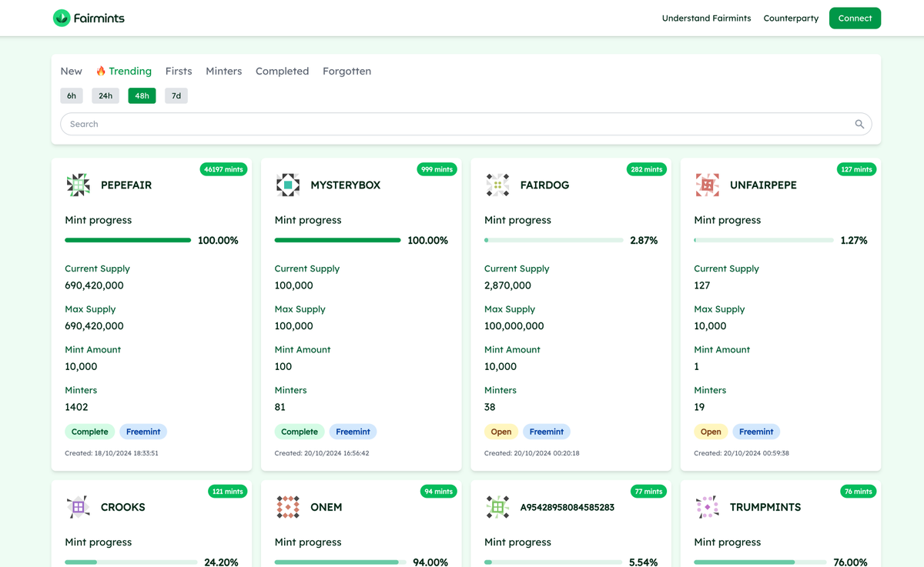Focus the Search input field
The width and height of the screenshot is (924, 567).
tap(466, 124)
